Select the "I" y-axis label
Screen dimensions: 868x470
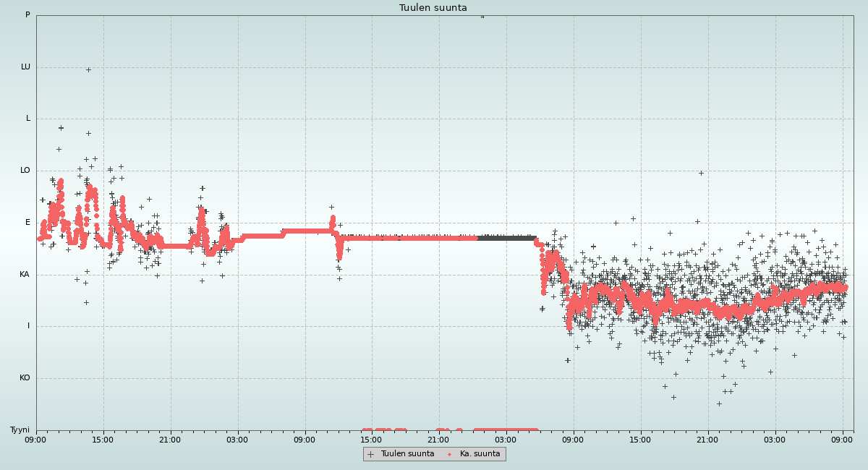[29, 326]
